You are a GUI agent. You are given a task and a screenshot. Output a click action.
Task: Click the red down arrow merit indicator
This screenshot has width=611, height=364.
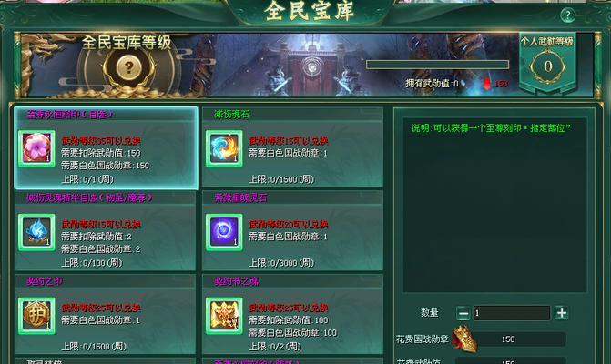[x=486, y=84]
